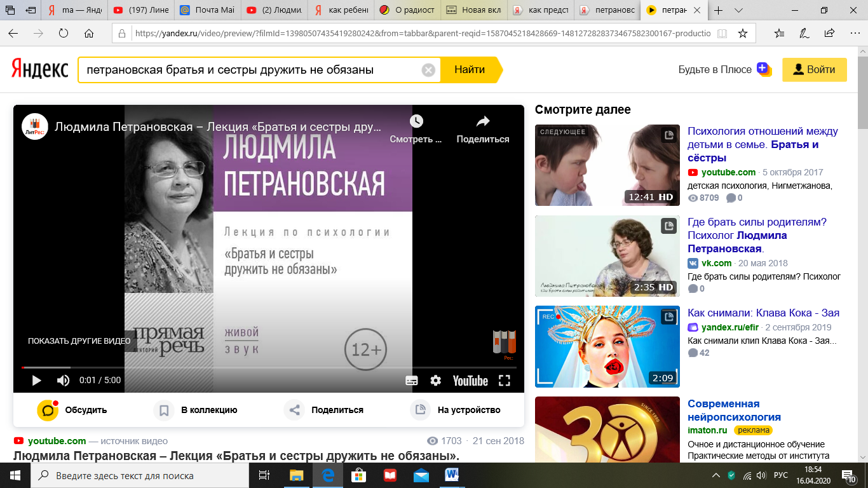Switch to the Новая вкл tab
This screenshot has width=868, height=488.
473,10
